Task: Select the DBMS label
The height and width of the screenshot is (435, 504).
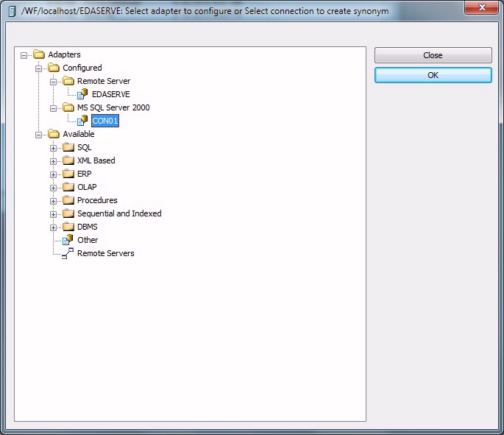Action: click(x=87, y=227)
